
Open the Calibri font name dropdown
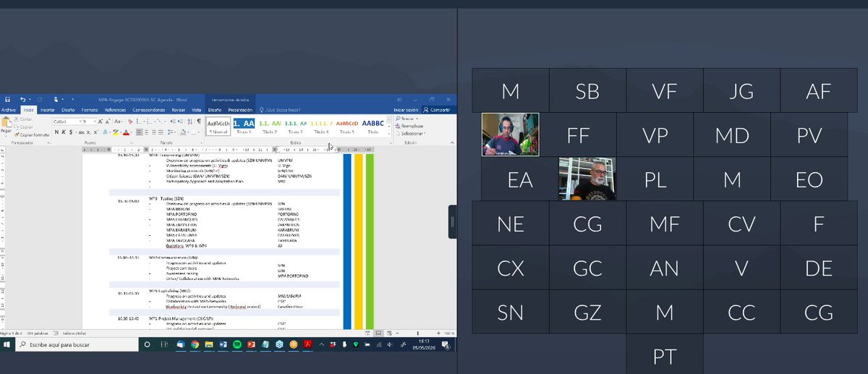(x=80, y=122)
